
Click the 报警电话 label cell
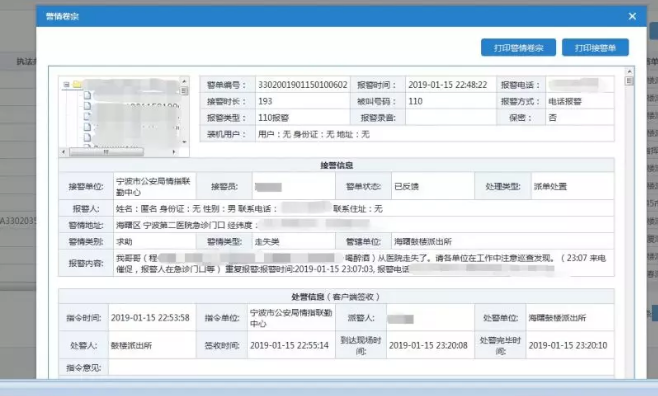(x=521, y=85)
